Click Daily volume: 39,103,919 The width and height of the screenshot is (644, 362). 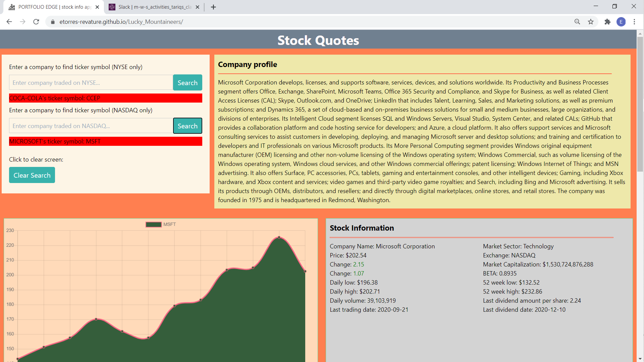[x=363, y=301]
